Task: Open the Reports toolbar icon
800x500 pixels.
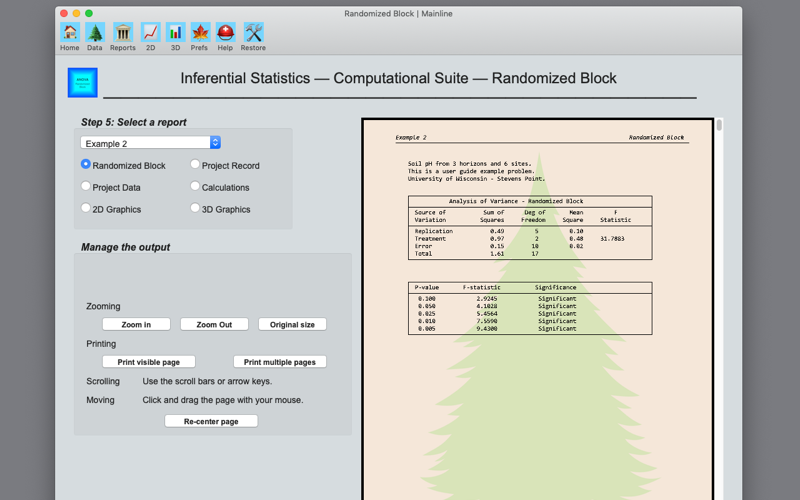Action: pos(123,33)
